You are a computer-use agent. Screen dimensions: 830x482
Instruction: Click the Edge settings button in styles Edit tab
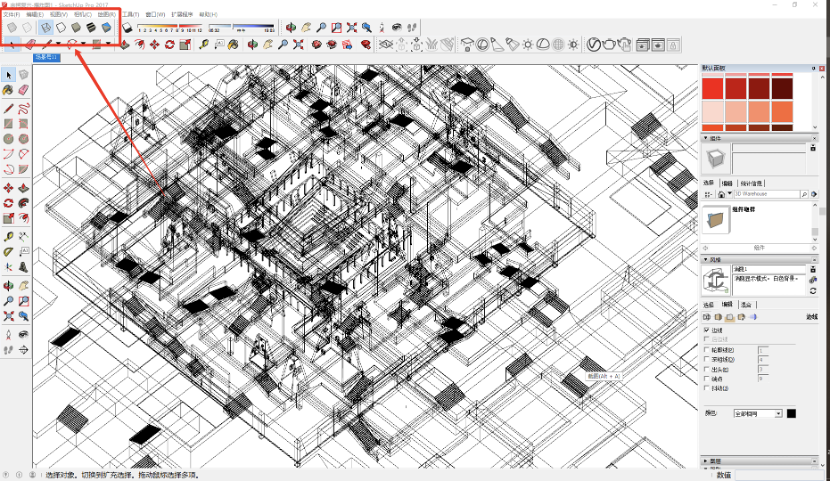tap(707, 317)
